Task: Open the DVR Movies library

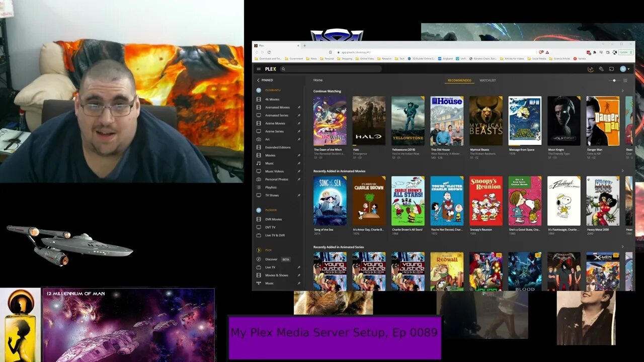Action: (x=274, y=219)
